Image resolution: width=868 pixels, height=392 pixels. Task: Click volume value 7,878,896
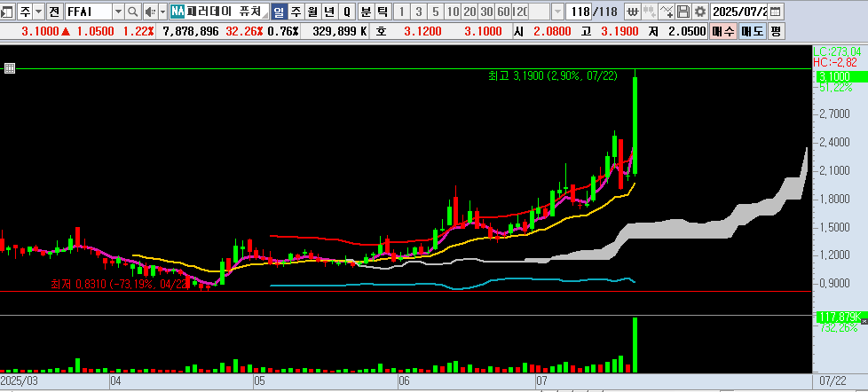(191, 32)
